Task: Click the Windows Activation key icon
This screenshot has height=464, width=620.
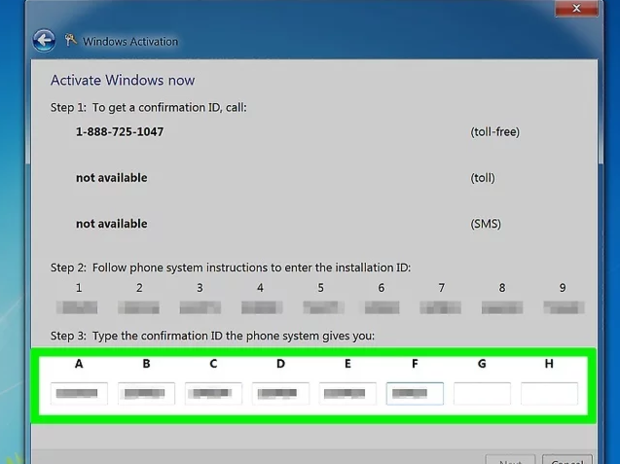Action: point(70,40)
